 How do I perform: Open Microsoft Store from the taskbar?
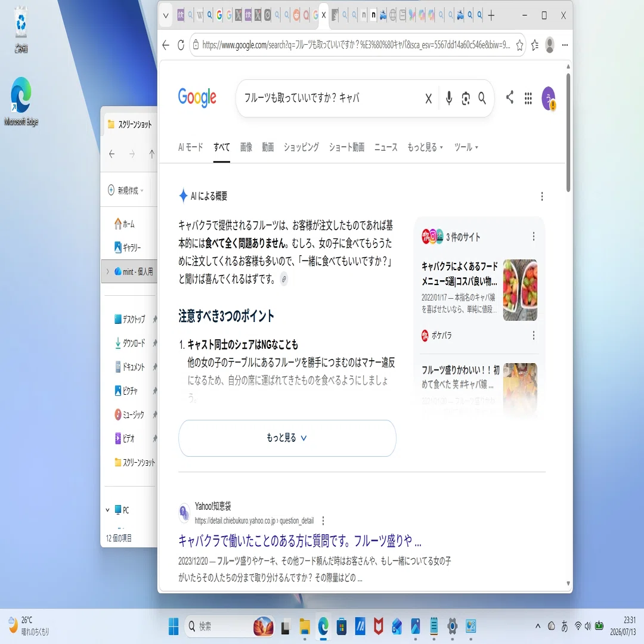(x=341, y=626)
